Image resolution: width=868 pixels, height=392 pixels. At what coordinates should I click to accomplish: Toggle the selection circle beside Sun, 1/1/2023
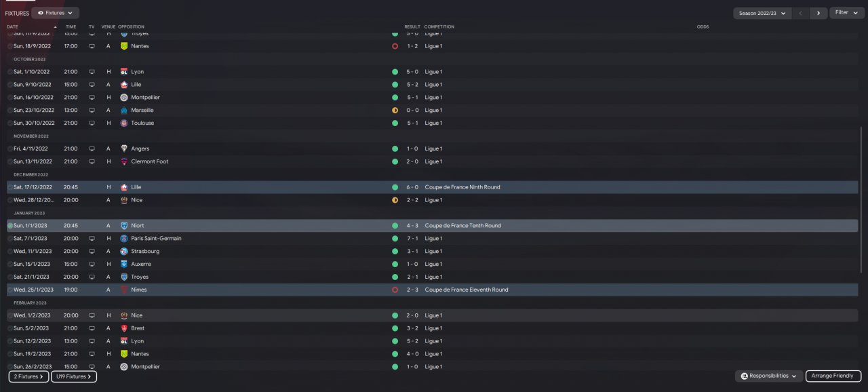(10, 226)
